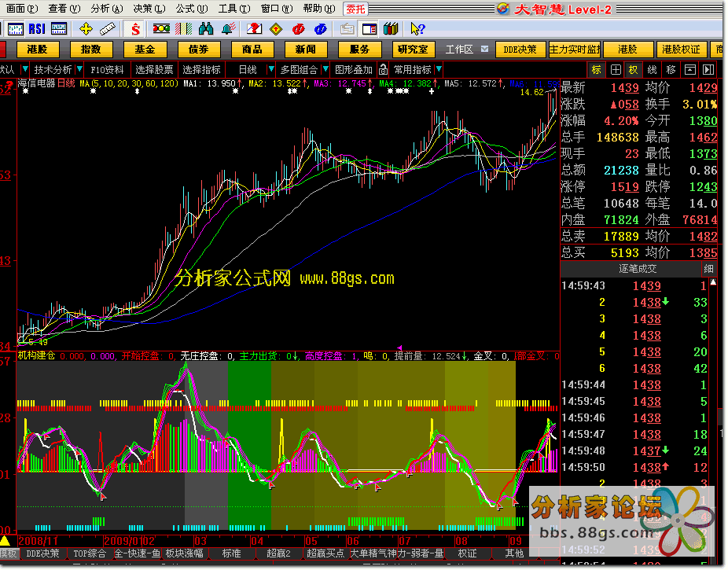Open the 决策(L) menu

click(149, 9)
